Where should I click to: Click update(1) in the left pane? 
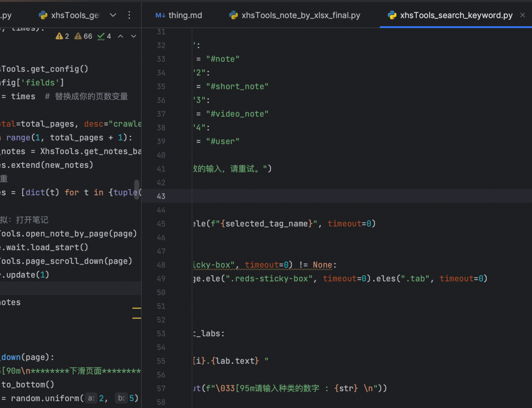(28, 275)
